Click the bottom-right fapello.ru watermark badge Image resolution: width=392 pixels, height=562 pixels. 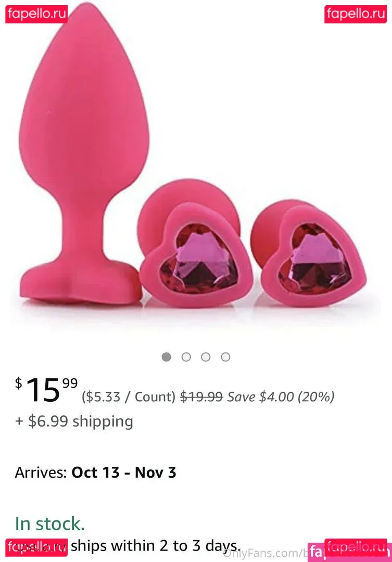tap(356, 547)
